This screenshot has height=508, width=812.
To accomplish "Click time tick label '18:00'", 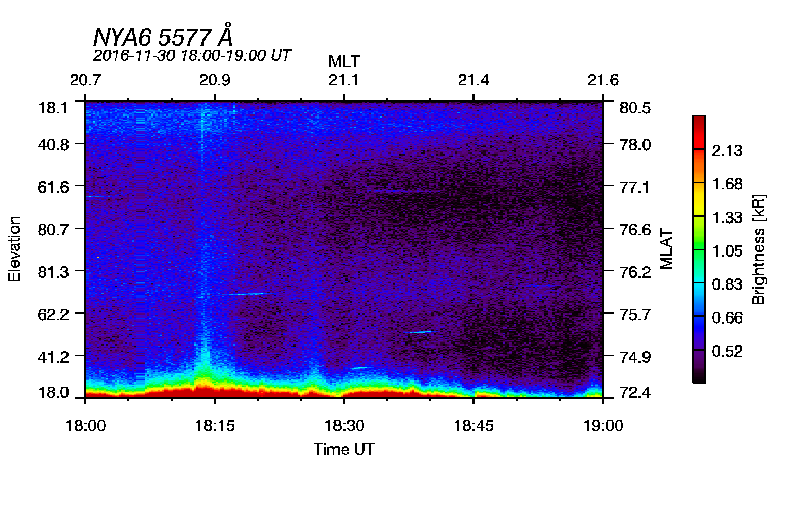I will click(x=85, y=426).
